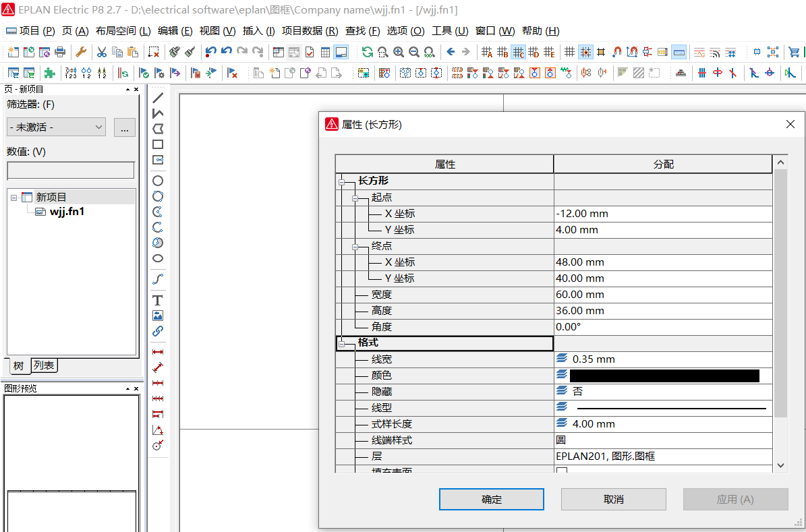Click the black 颜色 color swatch
The image size is (806, 532).
click(x=664, y=376)
